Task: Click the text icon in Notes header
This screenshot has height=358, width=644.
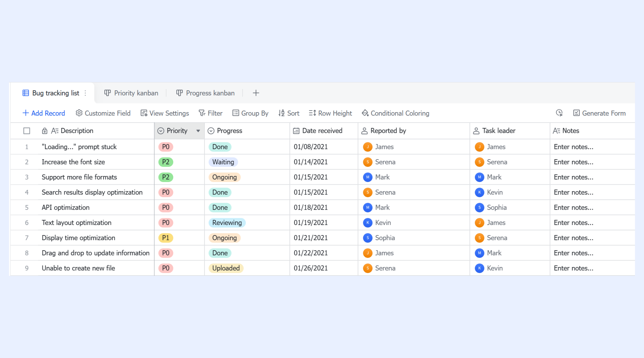Action: tap(556, 131)
